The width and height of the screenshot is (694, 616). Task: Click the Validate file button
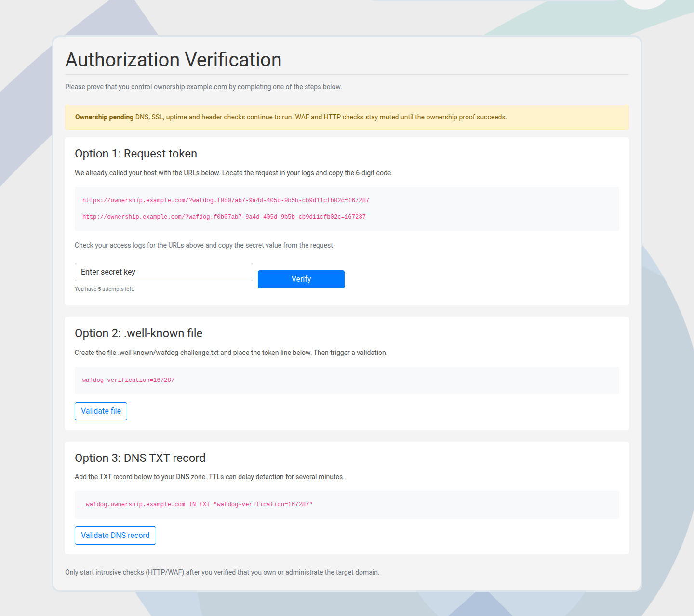coord(101,411)
